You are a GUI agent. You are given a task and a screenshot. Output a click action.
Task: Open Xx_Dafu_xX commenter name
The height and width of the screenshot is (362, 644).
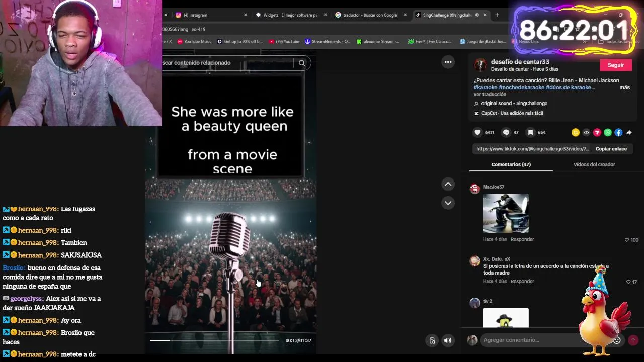[x=497, y=259]
